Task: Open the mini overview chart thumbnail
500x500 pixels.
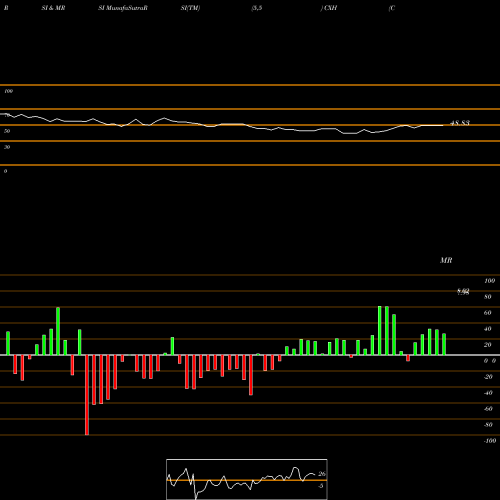Action: (247, 479)
